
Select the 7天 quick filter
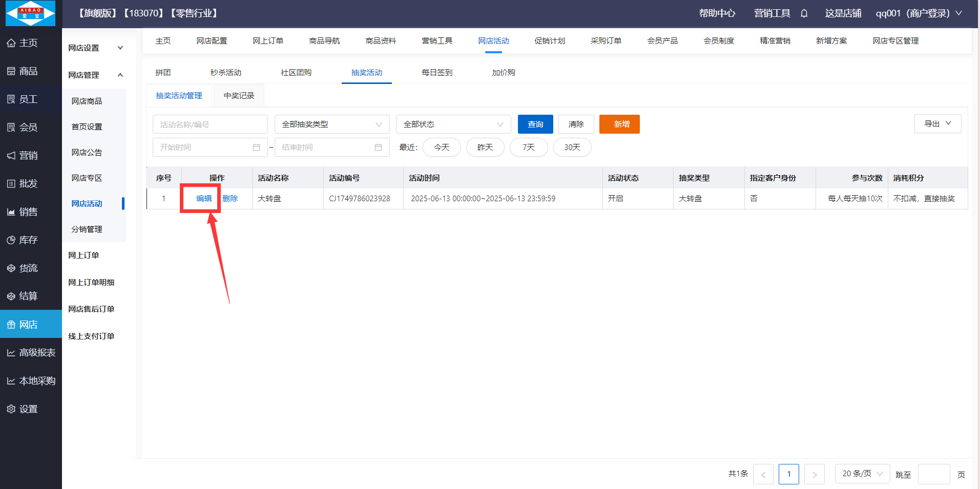coord(529,147)
